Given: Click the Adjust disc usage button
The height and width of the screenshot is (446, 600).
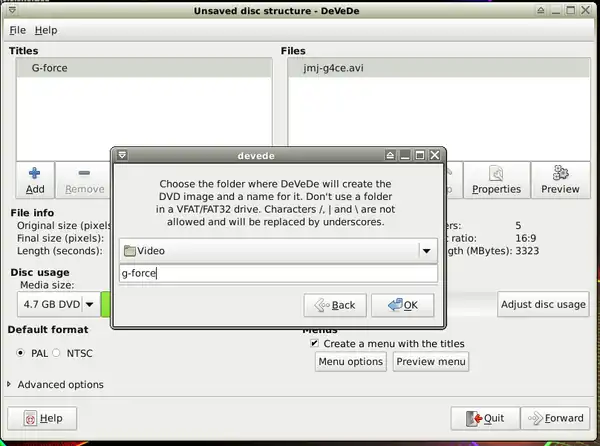Looking at the screenshot, I should click(x=543, y=304).
